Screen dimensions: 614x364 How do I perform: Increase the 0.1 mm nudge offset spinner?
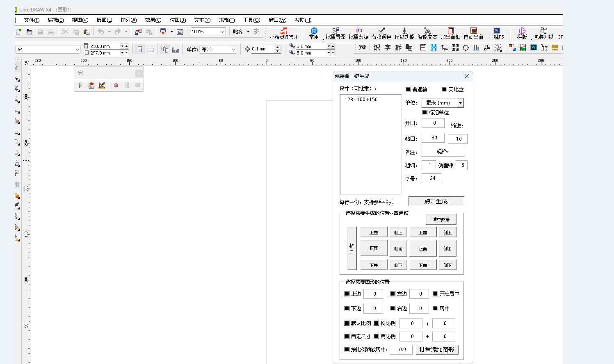(278, 47)
